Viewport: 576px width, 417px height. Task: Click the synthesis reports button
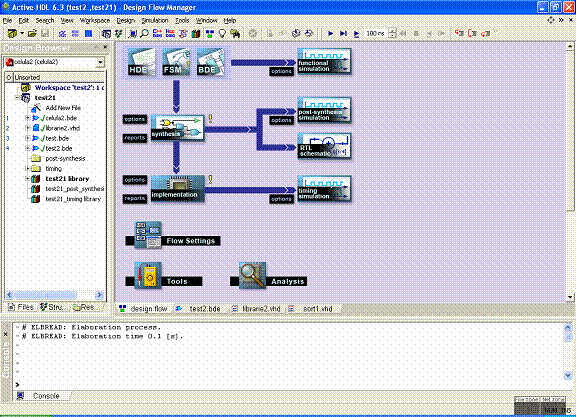135,138
